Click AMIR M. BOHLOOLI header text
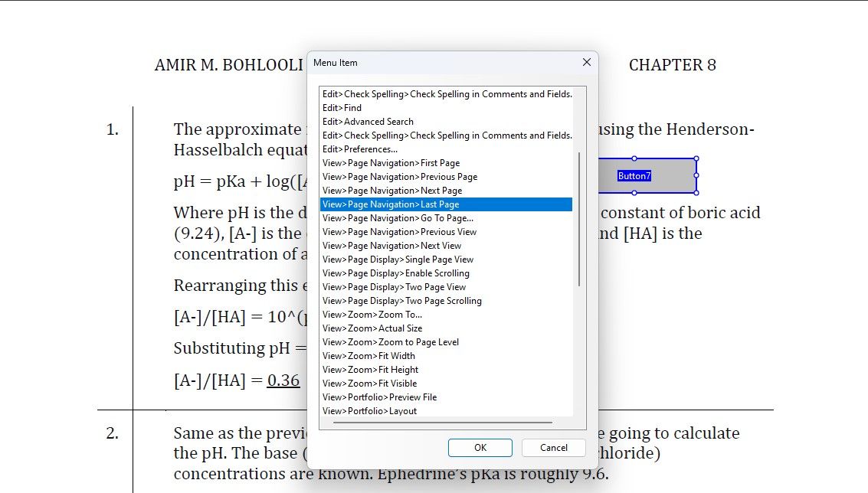The height and width of the screenshot is (493, 868). (x=228, y=65)
